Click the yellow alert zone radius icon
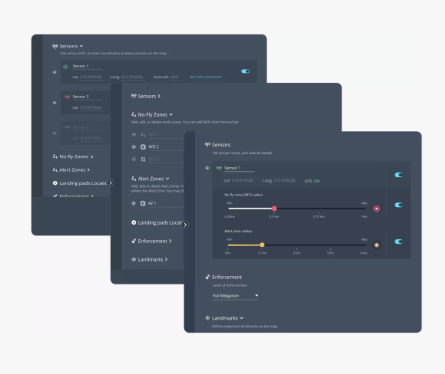 (x=376, y=245)
